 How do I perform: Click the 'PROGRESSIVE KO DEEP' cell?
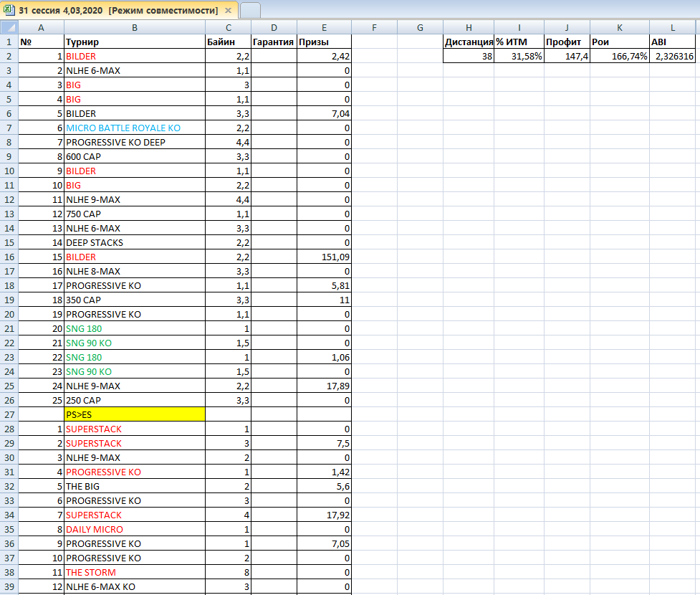click(x=135, y=143)
